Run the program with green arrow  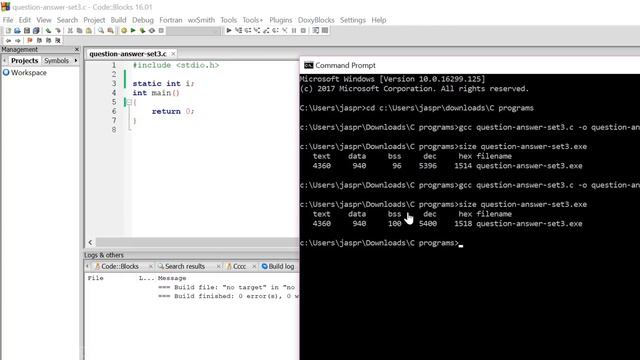(133, 31)
